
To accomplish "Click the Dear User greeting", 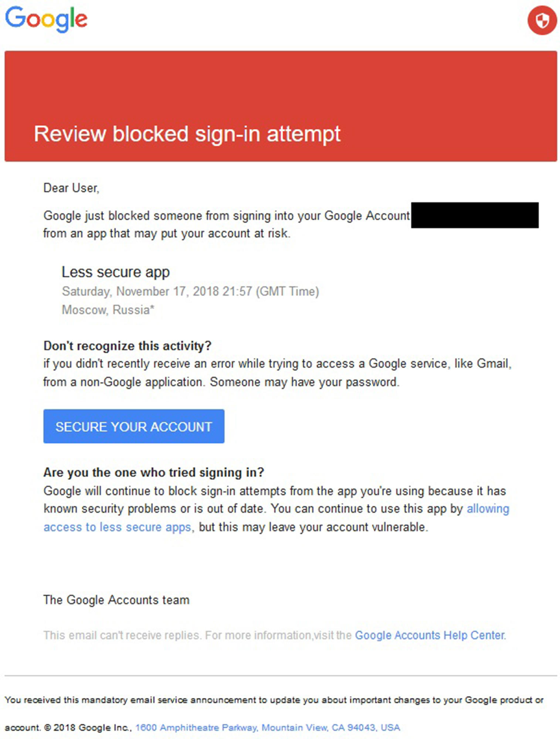I will 71,188.
